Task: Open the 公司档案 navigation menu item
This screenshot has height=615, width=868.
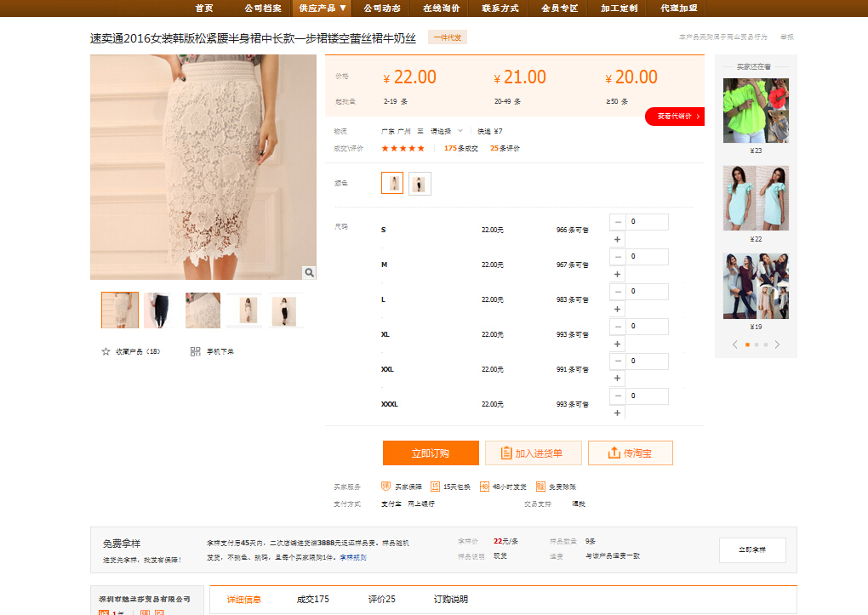Action: [263, 9]
